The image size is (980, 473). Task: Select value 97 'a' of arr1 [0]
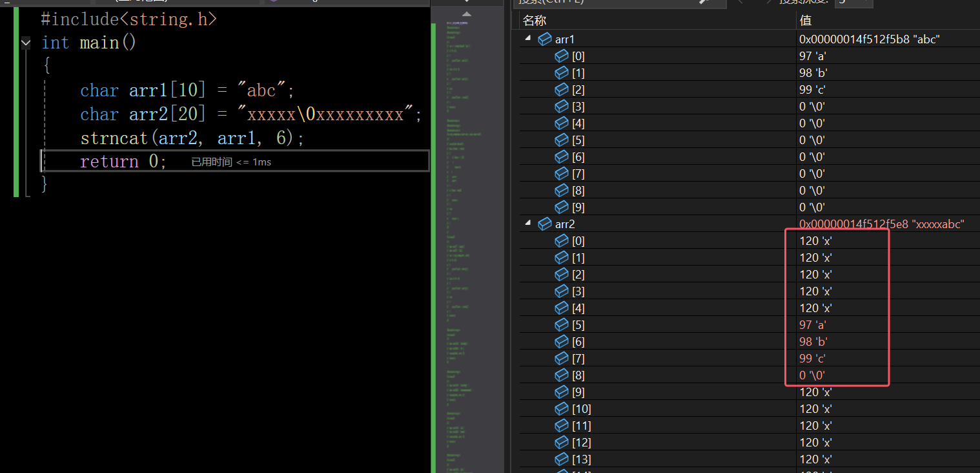tap(813, 56)
